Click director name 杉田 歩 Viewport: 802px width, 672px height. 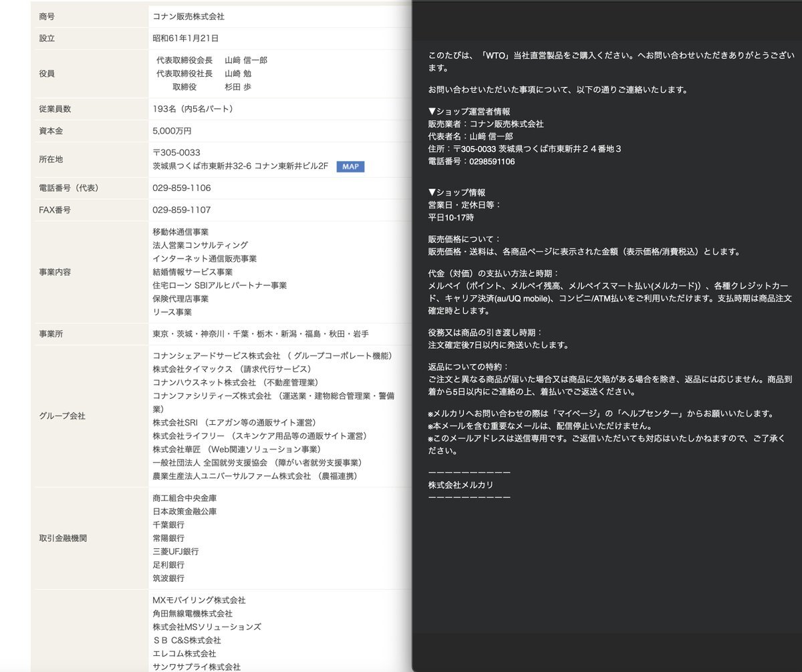237,87
